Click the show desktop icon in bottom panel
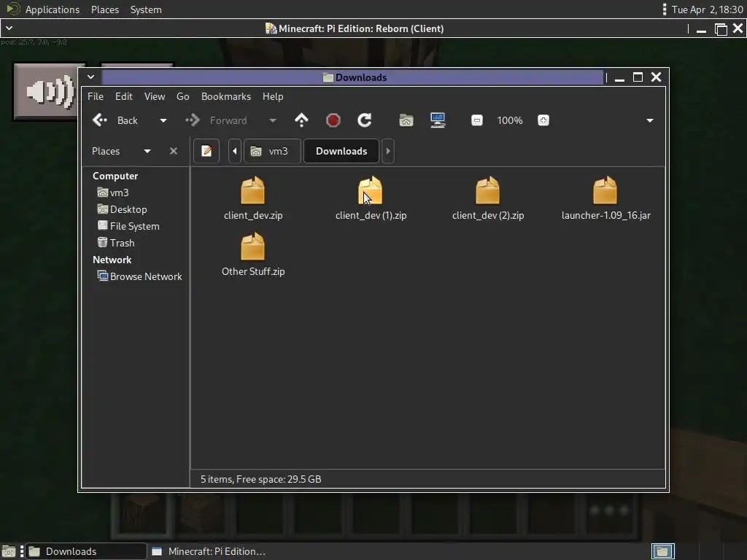The width and height of the screenshot is (747, 560). coord(9,551)
